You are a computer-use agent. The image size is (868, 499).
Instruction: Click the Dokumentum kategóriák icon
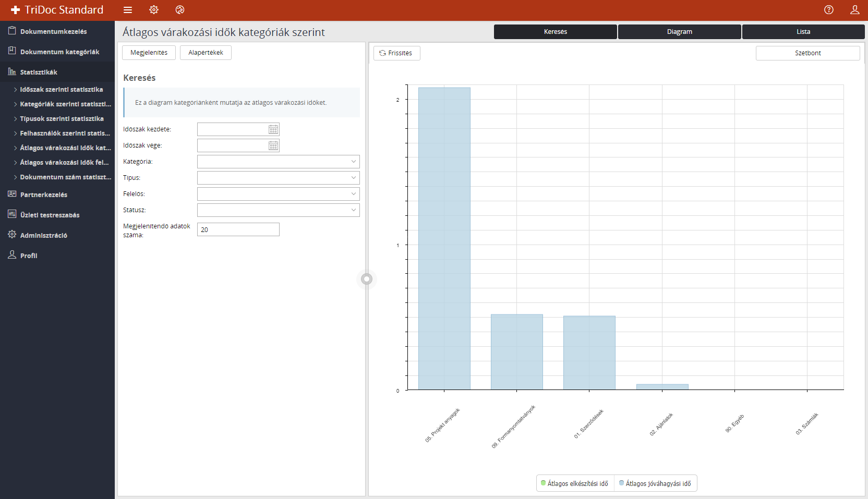click(x=12, y=51)
